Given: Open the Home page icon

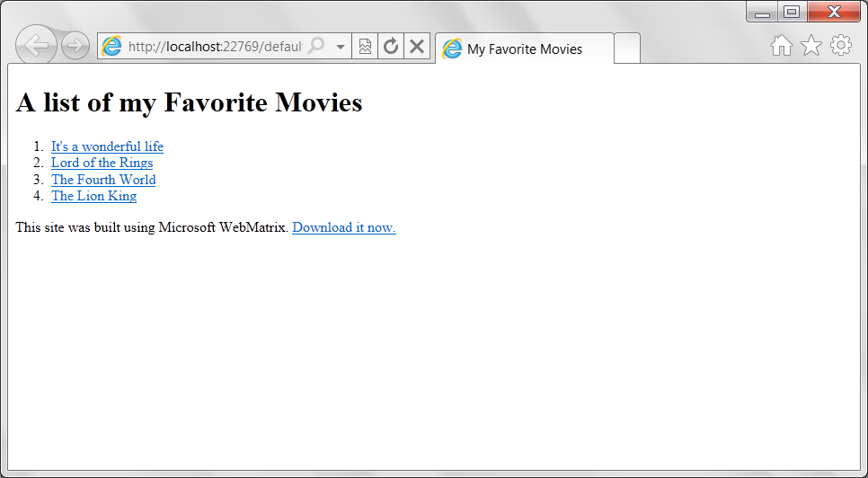Looking at the screenshot, I should [781, 46].
